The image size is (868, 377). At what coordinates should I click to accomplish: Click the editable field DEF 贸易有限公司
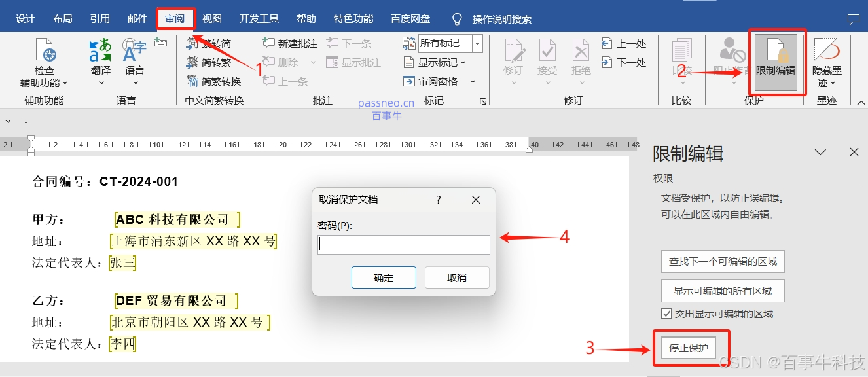coord(175,300)
